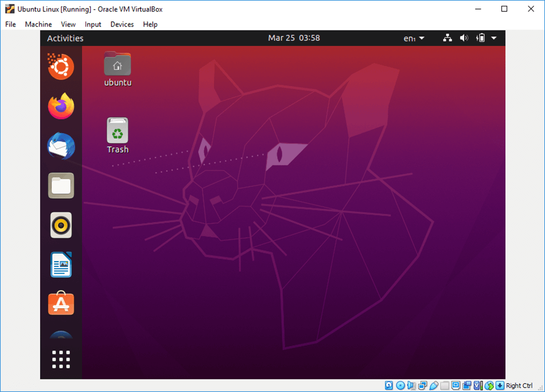Image resolution: width=545 pixels, height=392 pixels.
Task: Open the en input language dropdown
Action: 414,38
